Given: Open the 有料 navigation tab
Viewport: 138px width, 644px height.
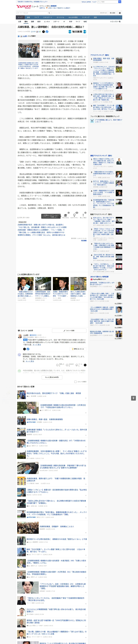Looking at the screenshot, I should click(x=95, y=17).
